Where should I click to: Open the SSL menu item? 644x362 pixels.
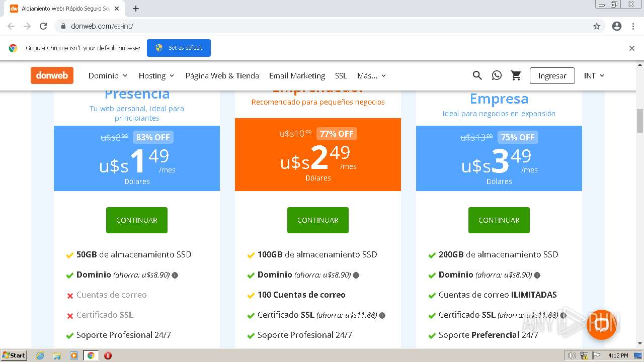(x=341, y=75)
